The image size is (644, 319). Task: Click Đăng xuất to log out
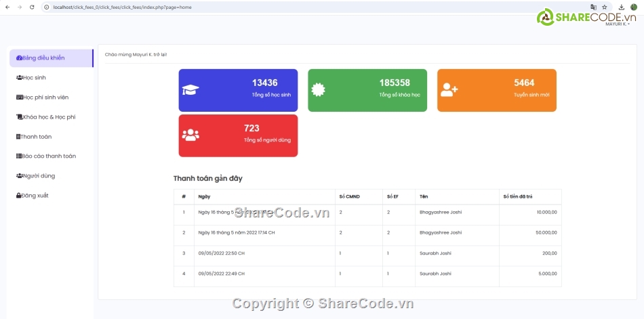tap(35, 196)
